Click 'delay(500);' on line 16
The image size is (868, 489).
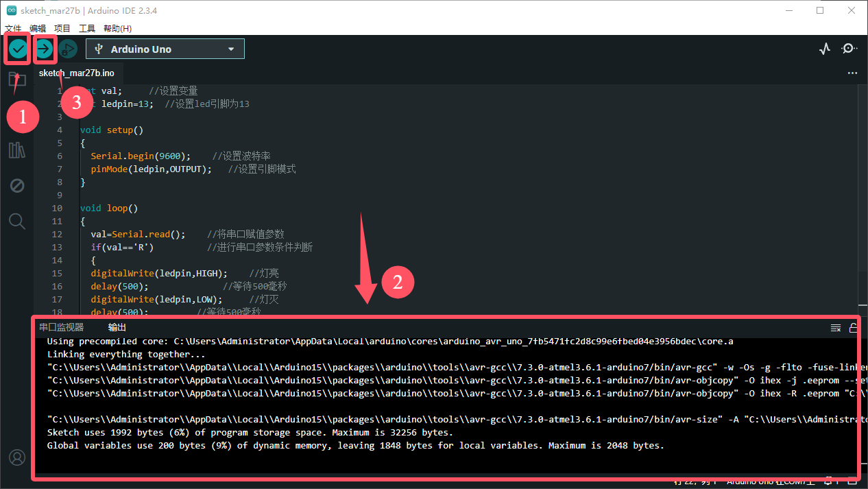pos(120,286)
